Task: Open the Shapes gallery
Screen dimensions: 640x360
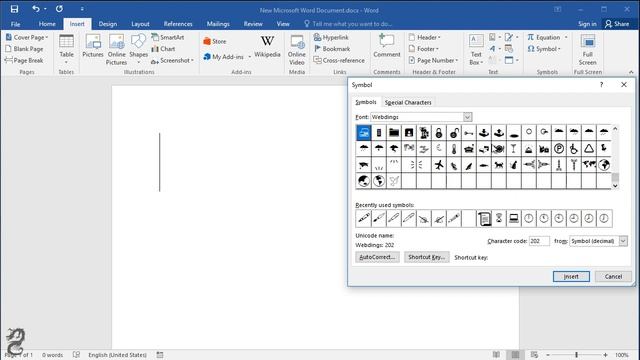Action: [138, 49]
